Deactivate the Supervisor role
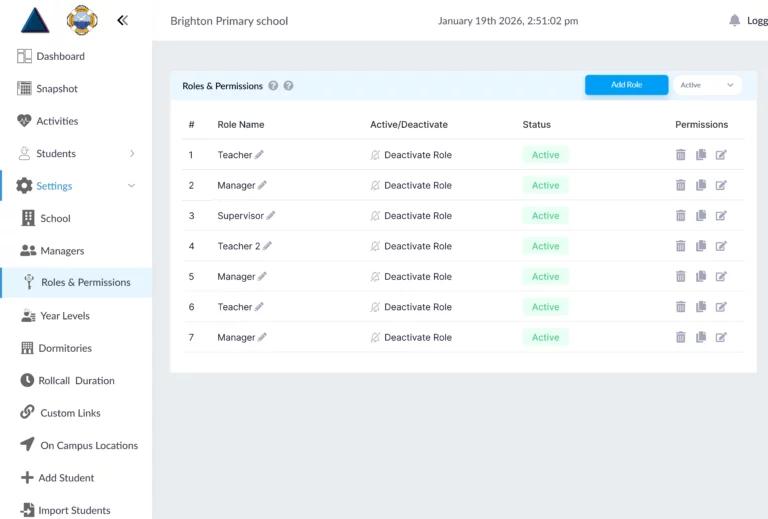 (x=410, y=216)
